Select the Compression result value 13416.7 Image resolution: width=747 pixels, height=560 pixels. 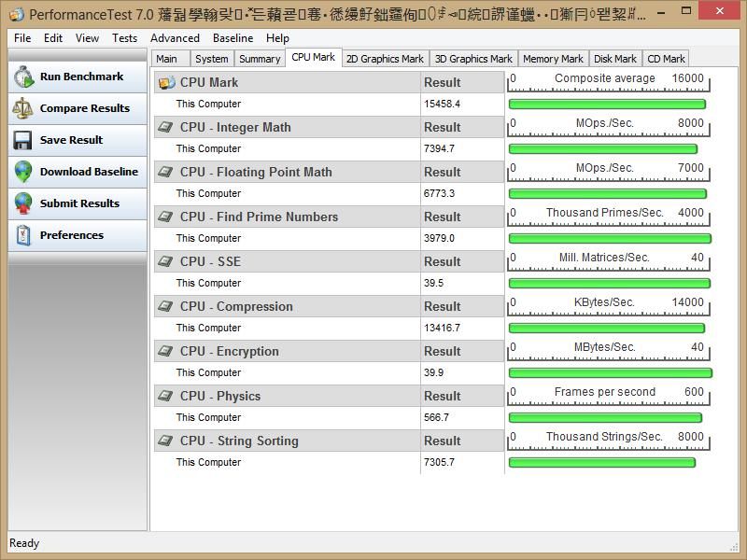tap(442, 328)
